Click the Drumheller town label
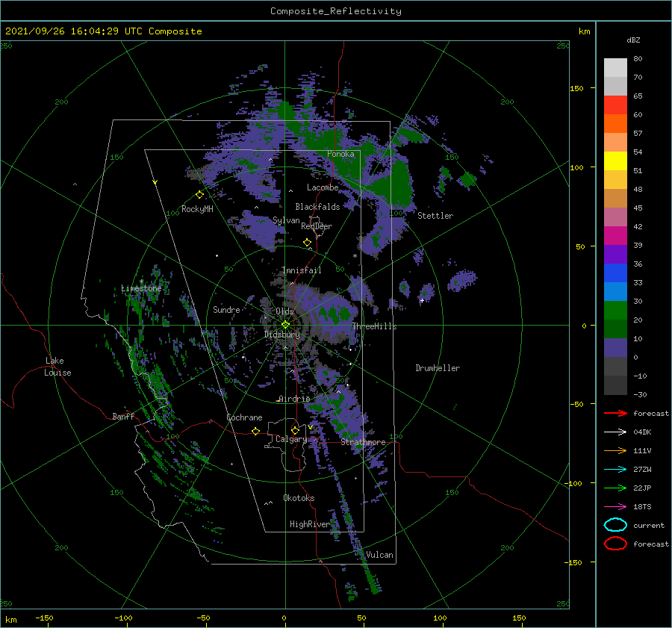This screenshot has height=628, width=672. click(438, 368)
